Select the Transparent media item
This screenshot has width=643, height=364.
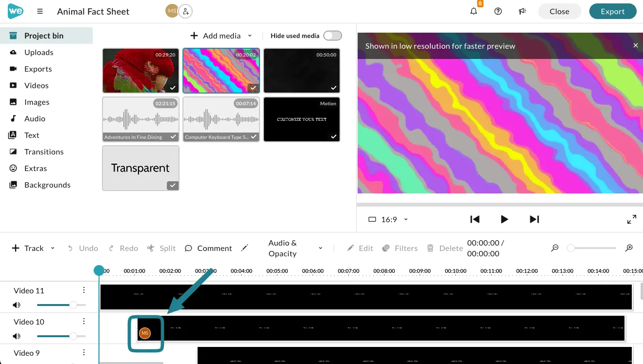141,168
